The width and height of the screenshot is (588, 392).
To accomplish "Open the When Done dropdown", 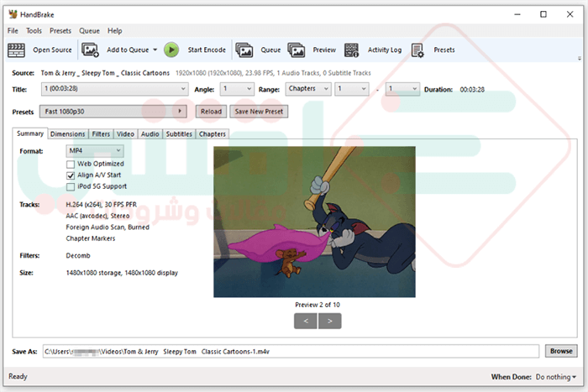I will coord(556,377).
